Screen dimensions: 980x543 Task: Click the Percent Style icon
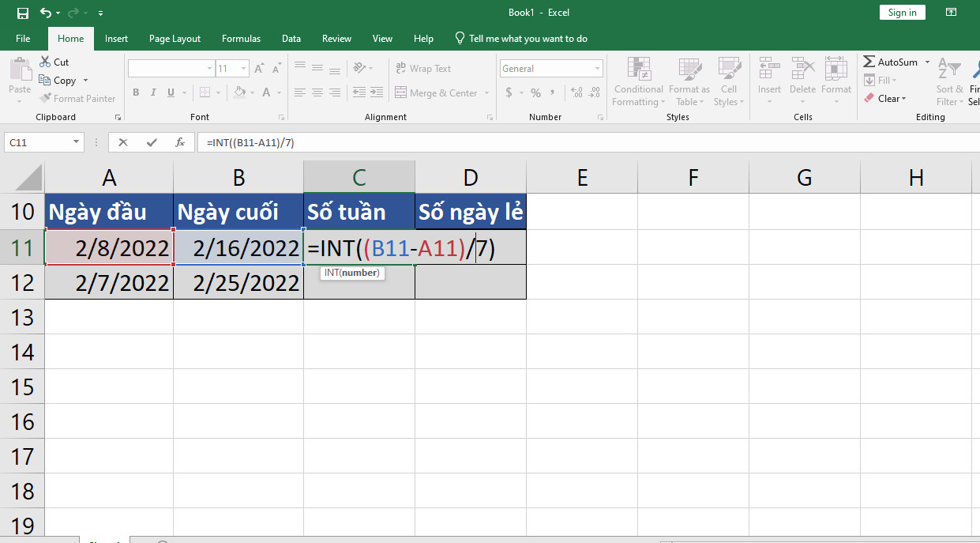click(x=536, y=92)
